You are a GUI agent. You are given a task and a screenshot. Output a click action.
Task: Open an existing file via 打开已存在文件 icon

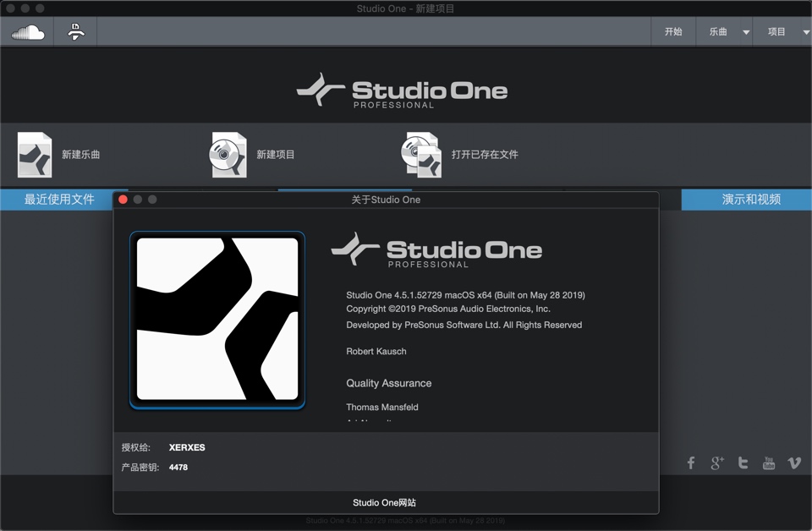click(420, 155)
